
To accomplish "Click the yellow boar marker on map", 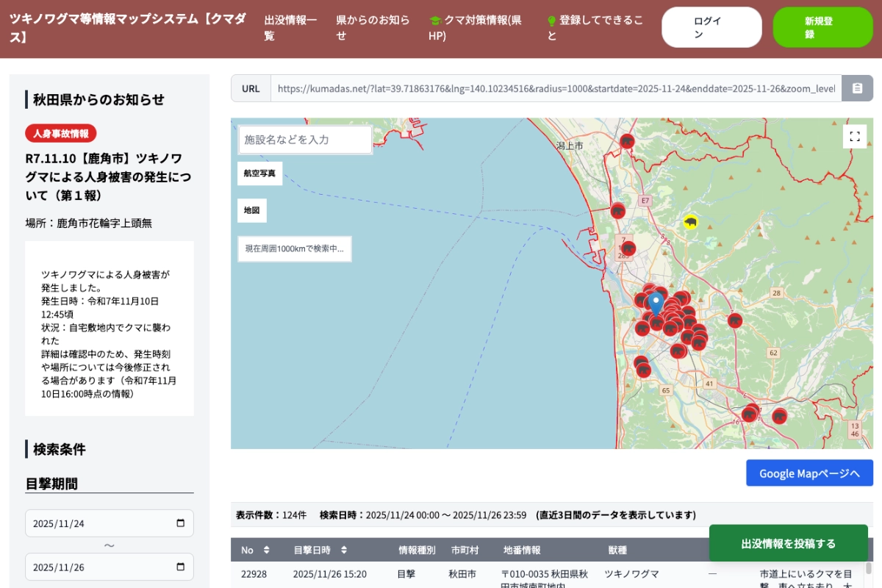I will pos(690,222).
